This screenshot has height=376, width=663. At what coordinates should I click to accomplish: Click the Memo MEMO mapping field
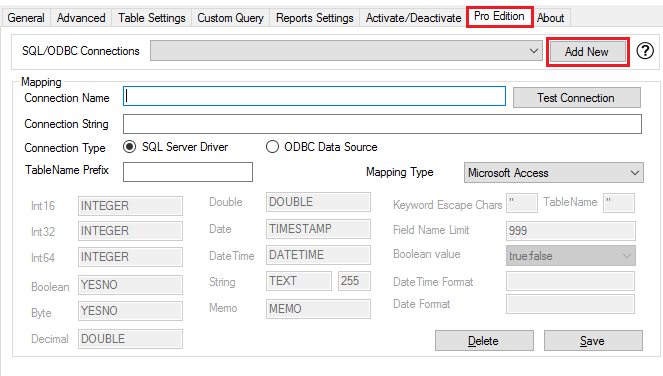pos(318,309)
